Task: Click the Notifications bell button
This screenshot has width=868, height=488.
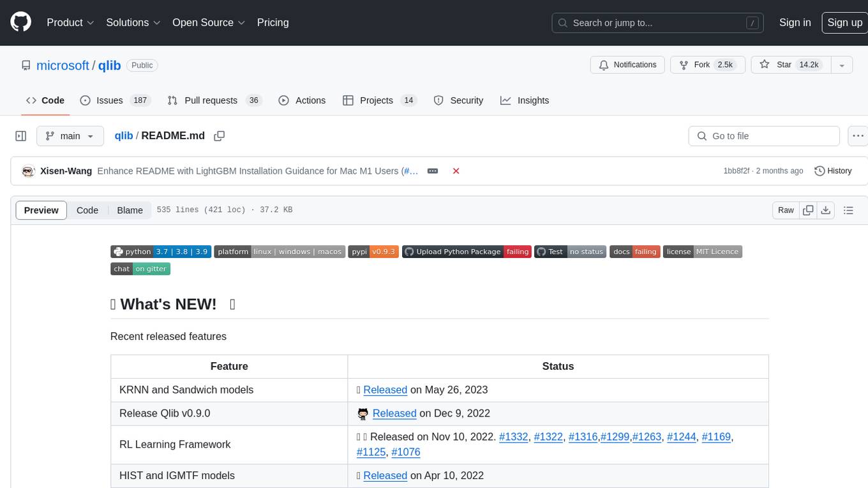Action: coord(628,65)
